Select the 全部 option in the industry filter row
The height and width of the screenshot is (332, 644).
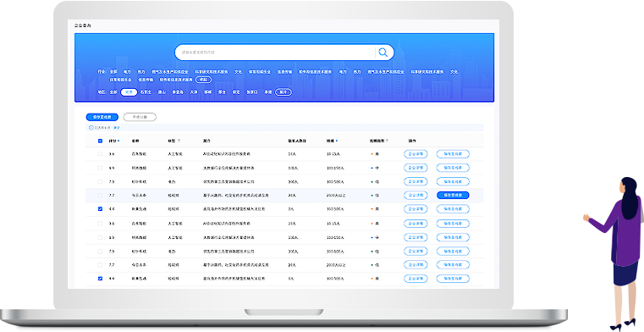pos(113,71)
